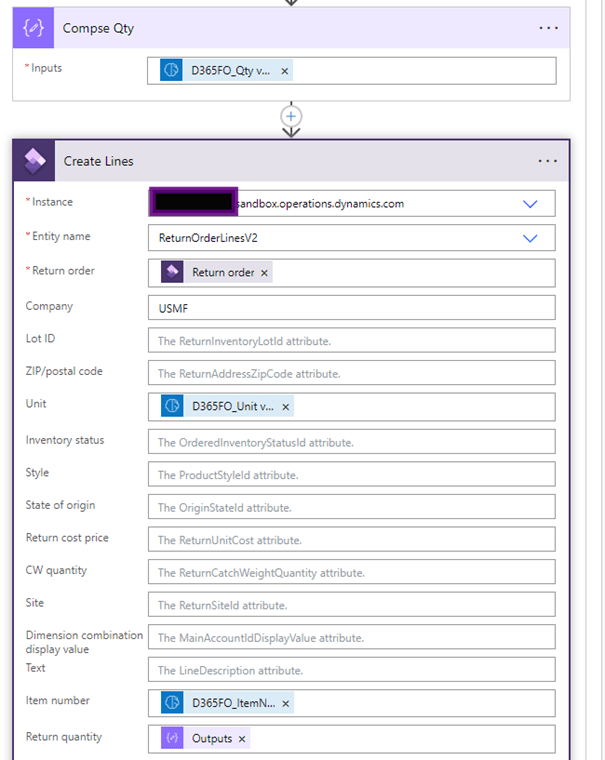This screenshot has height=760, width=605.
Task: Click the Create Lines title bar
Action: (300, 161)
